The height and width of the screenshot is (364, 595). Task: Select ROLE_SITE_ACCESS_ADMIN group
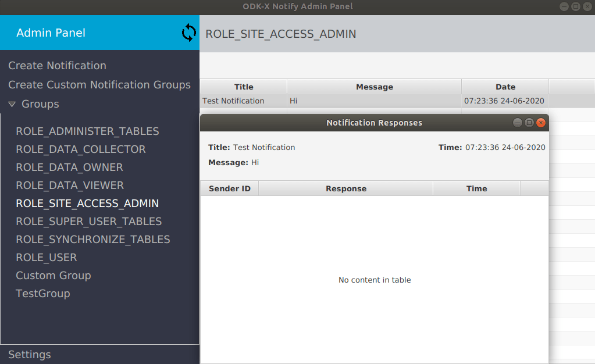[87, 204]
